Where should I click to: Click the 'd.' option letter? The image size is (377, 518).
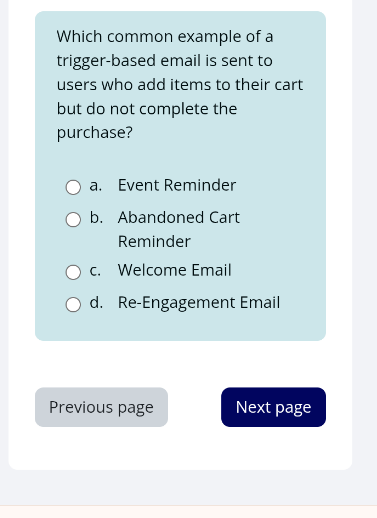[96, 303]
